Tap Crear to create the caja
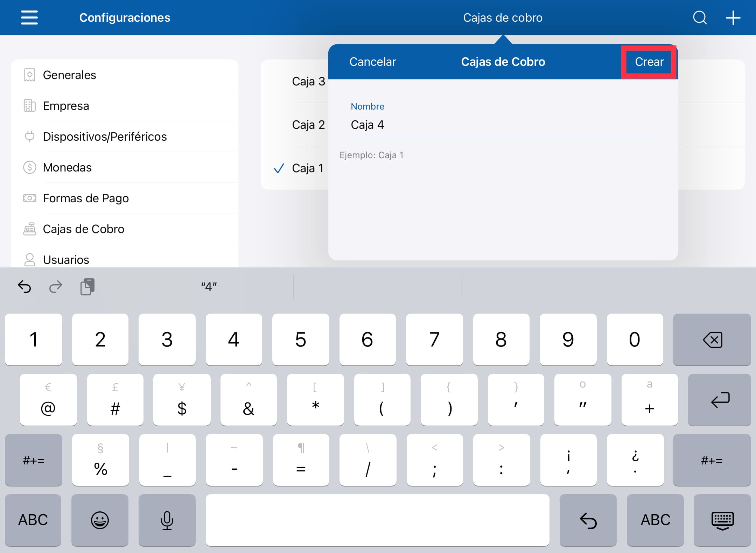 tap(649, 62)
